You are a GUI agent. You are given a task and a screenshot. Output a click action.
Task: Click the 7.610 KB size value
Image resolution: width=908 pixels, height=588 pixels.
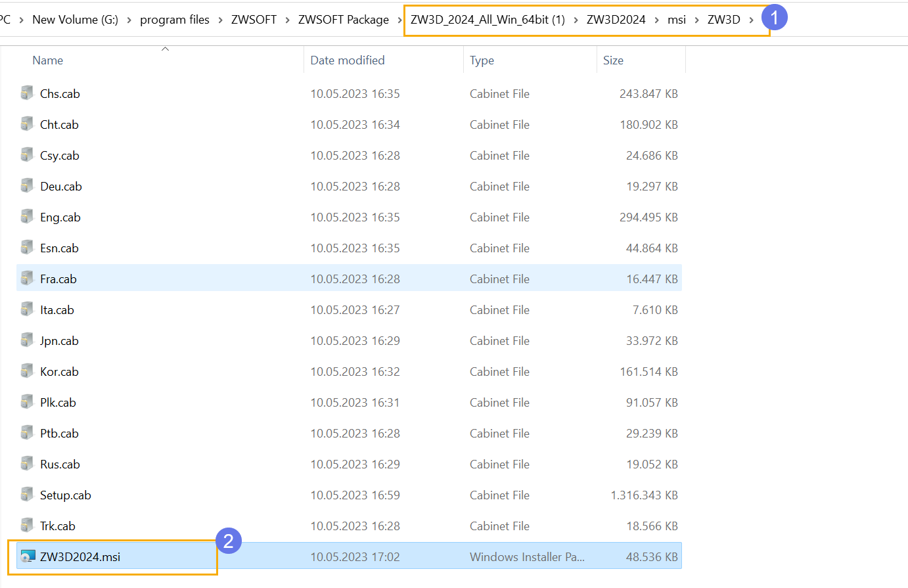[655, 309]
